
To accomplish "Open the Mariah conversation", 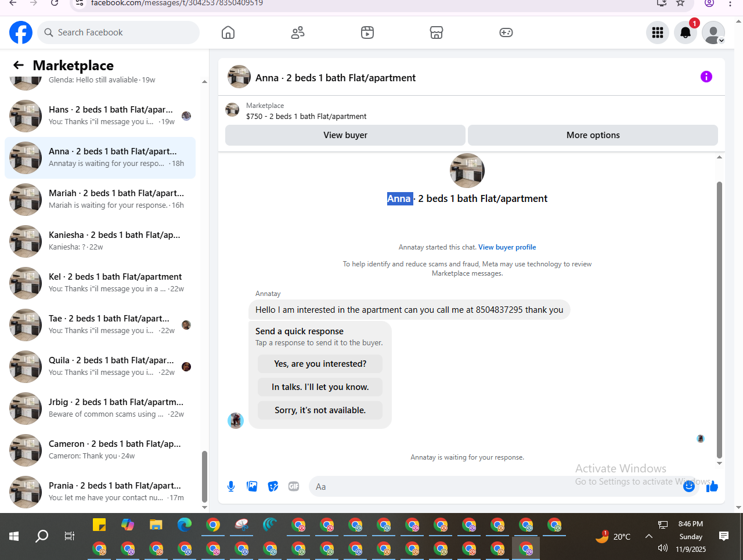I will click(x=100, y=200).
